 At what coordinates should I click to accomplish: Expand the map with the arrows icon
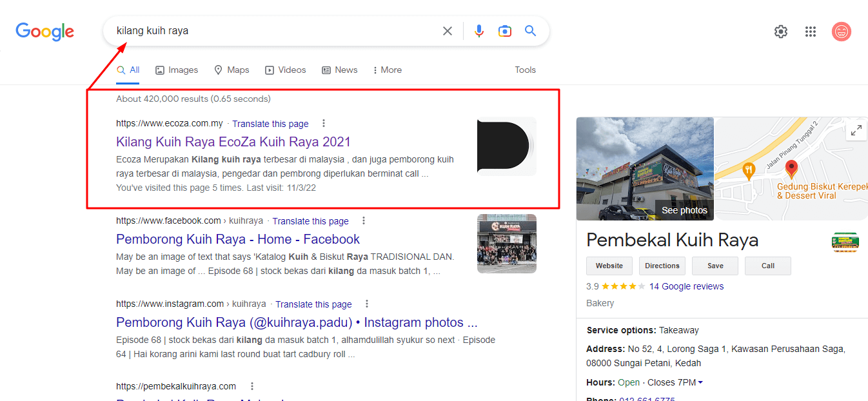[856, 130]
